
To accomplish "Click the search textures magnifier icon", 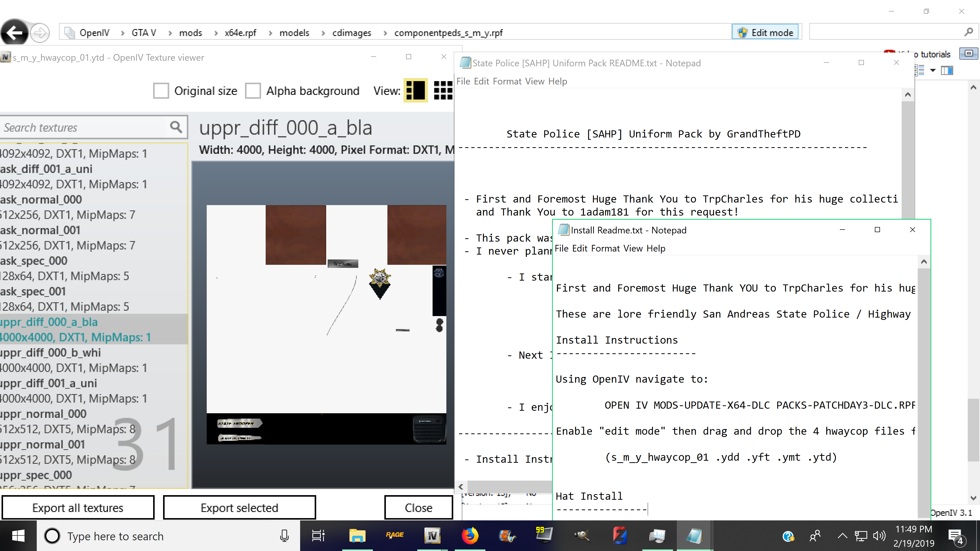I will tap(176, 127).
